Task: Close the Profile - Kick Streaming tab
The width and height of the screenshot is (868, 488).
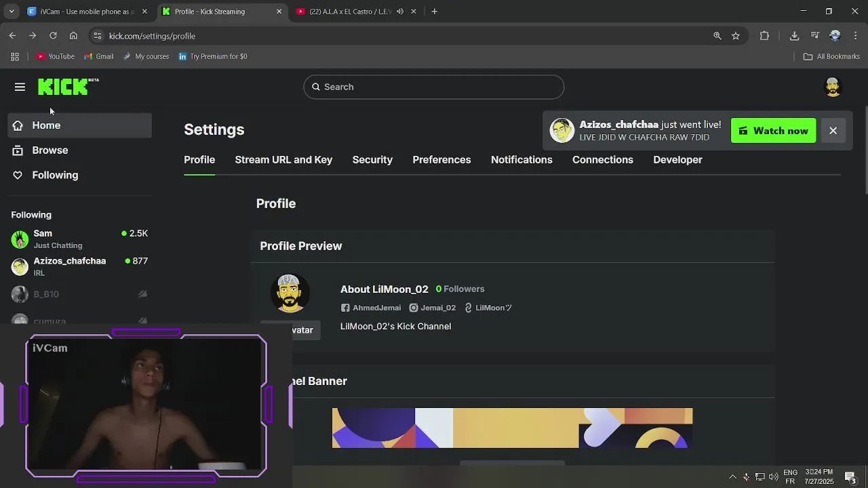Action: tap(279, 12)
